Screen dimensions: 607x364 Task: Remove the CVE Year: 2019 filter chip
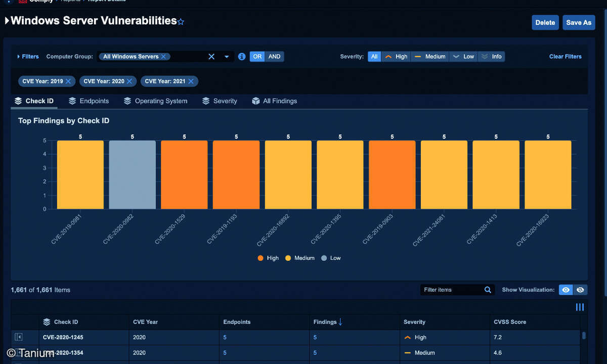(x=68, y=81)
